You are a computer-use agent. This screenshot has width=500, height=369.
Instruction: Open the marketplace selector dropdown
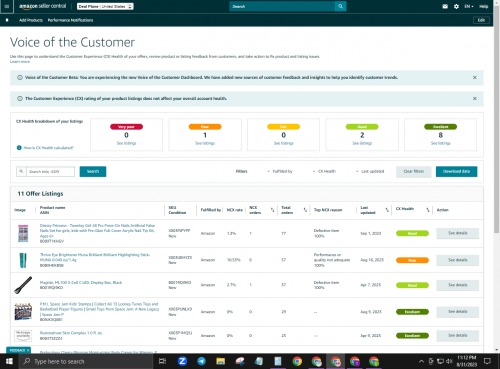pyautogui.click(x=105, y=6)
